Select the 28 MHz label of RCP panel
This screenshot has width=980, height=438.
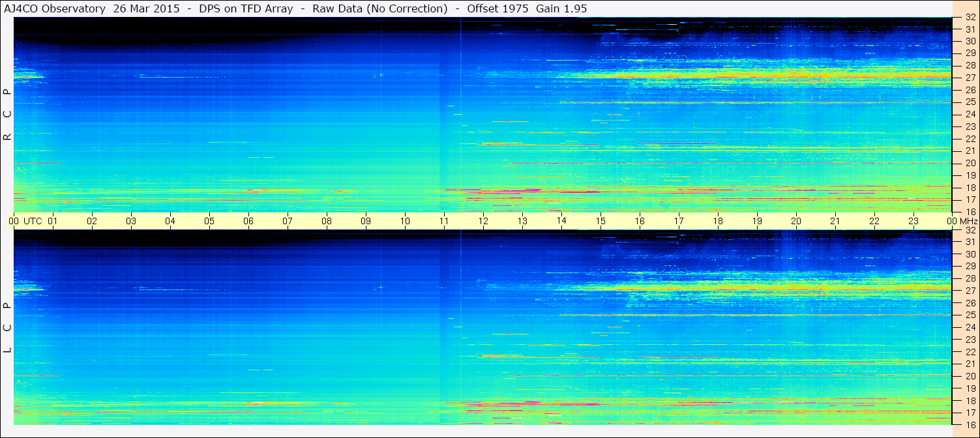tap(970, 65)
